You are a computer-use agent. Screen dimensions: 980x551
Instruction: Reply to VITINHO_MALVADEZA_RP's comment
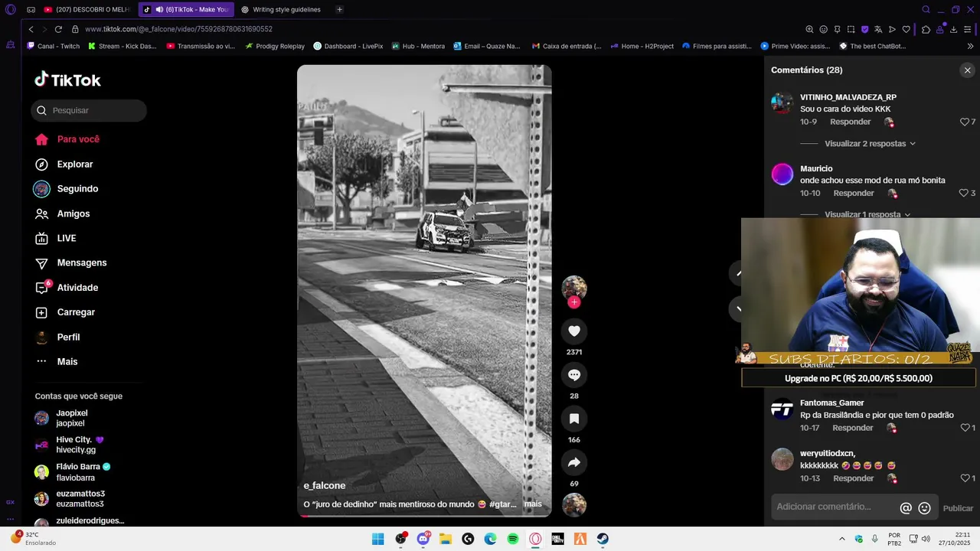850,122
